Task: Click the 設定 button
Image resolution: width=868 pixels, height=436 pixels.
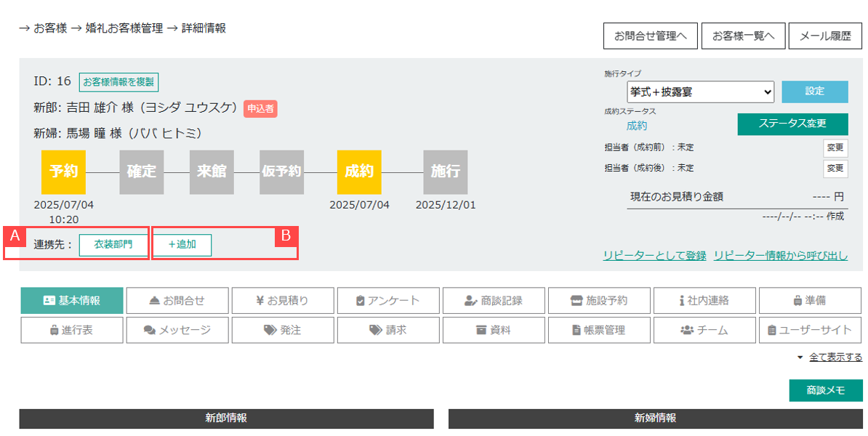Action: coord(815,92)
